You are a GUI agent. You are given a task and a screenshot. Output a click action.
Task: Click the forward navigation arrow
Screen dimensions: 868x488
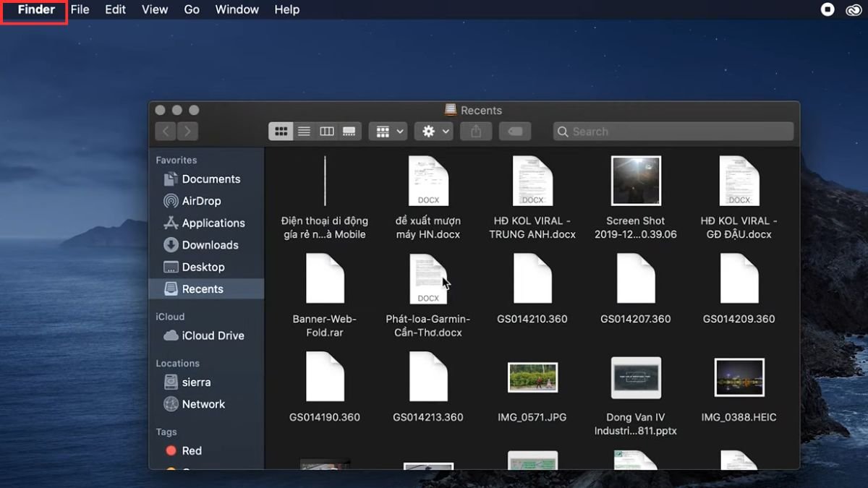click(187, 132)
